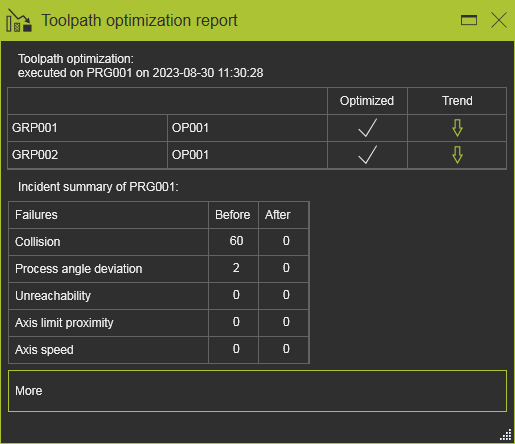Click the Unreachability row label

click(53, 296)
